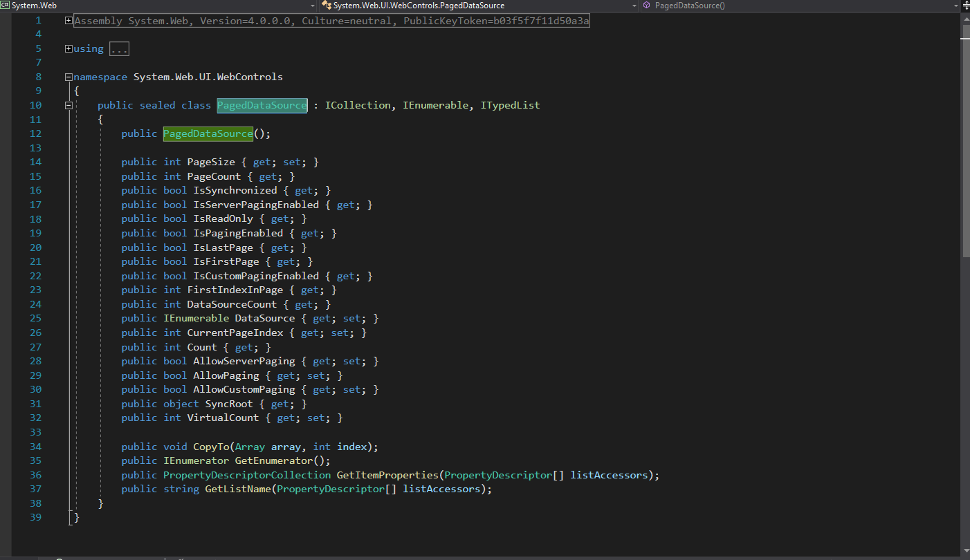Click the IsServerPagingEnabled property name
Screen dimensions: 970x560
click(x=256, y=205)
